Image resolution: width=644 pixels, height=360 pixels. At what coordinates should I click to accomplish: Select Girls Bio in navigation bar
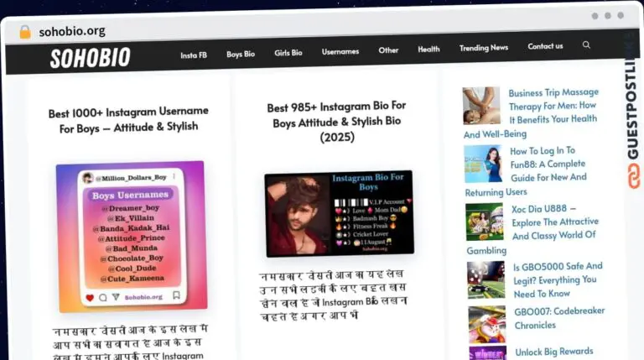(288, 53)
